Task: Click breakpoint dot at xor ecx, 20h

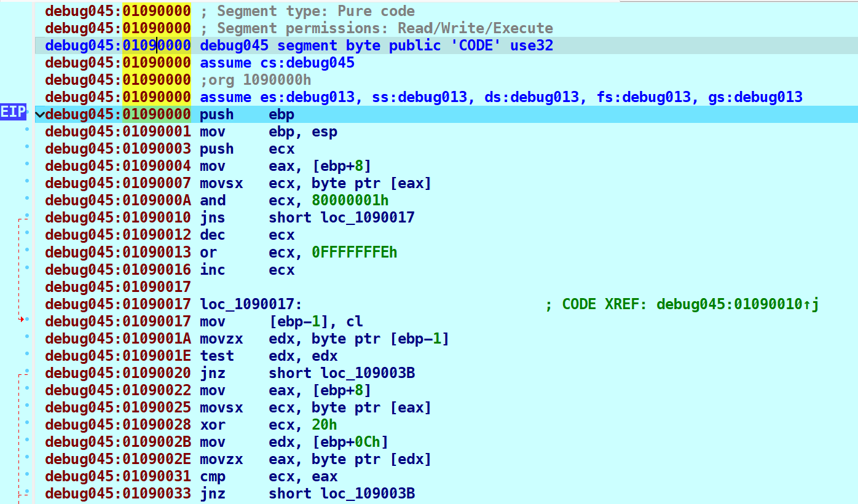Action: (x=26, y=423)
